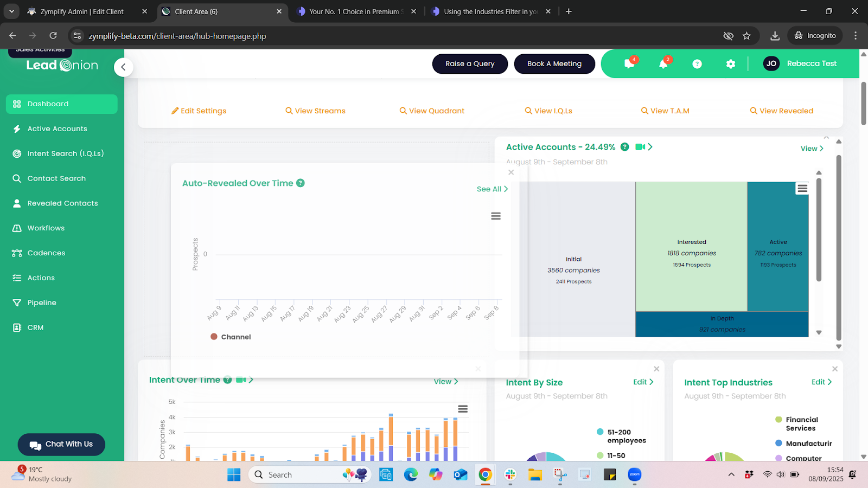The width and height of the screenshot is (868, 488).
Task: Open the notifications bell icon
Action: tap(663, 63)
